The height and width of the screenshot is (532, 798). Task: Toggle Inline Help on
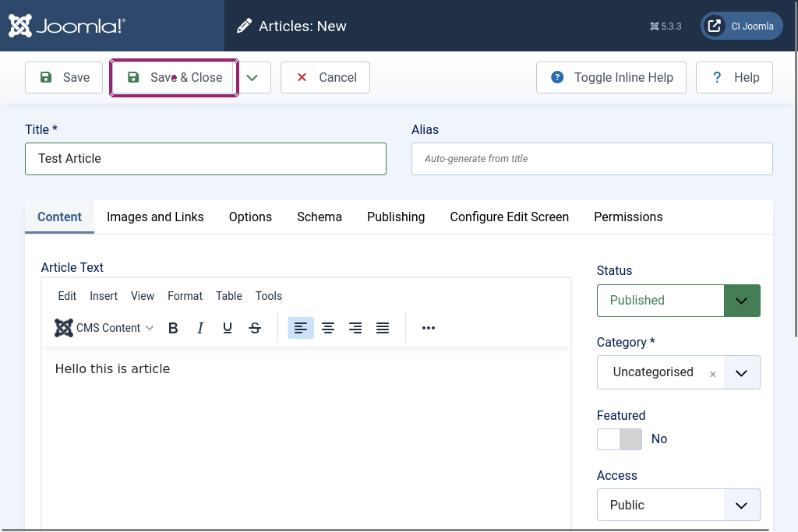click(611, 78)
